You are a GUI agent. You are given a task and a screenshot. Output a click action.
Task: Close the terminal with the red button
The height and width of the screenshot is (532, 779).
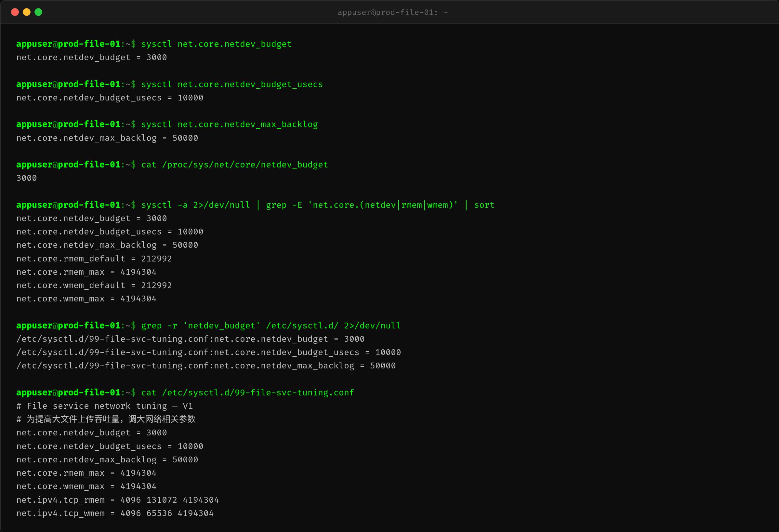click(15, 12)
